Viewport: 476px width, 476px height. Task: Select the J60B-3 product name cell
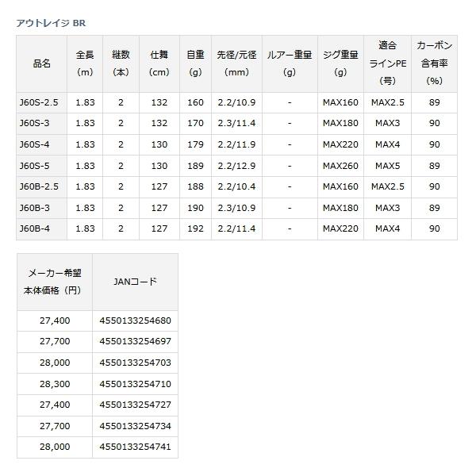point(41,208)
